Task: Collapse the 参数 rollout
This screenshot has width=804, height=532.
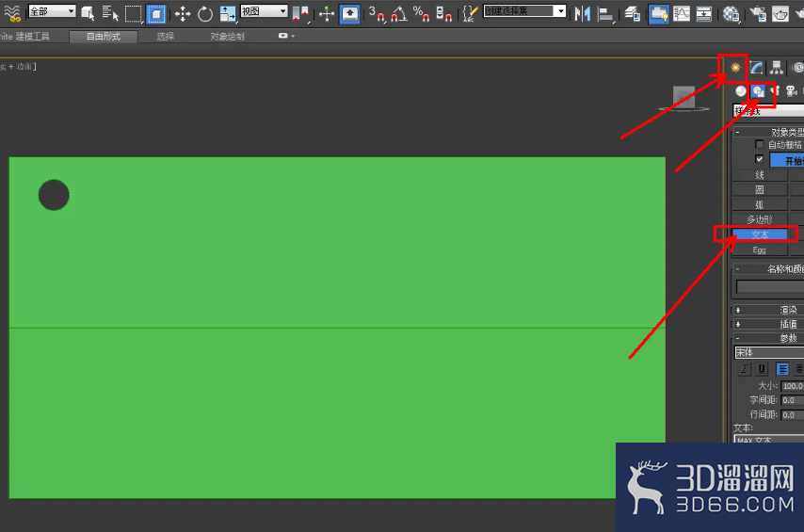Action: coord(768,338)
